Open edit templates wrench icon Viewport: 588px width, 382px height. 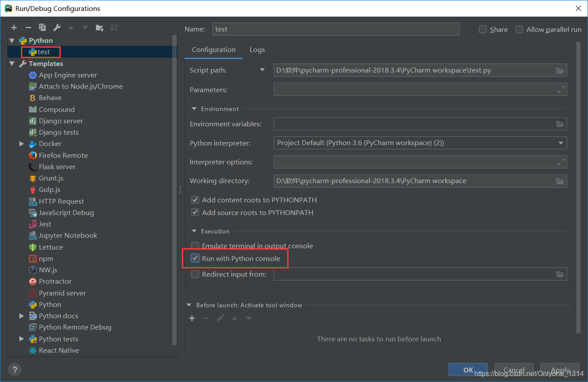(x=57, y=28)
